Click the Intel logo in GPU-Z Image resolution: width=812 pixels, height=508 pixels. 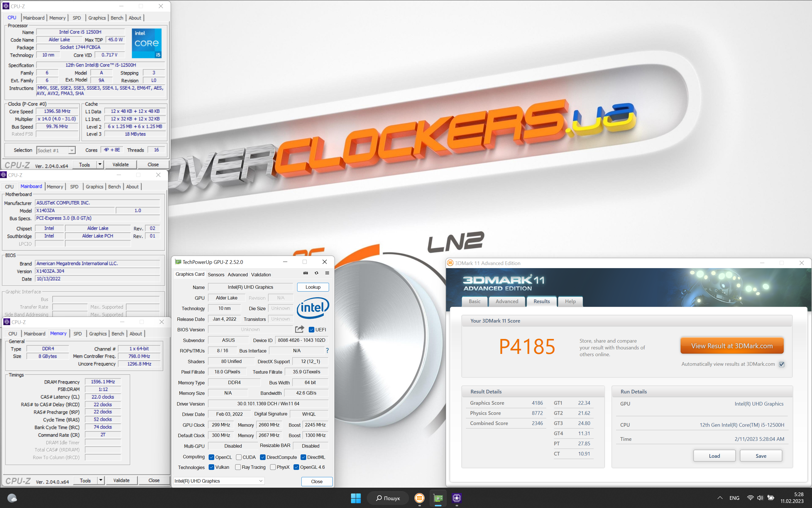[313, 308]
